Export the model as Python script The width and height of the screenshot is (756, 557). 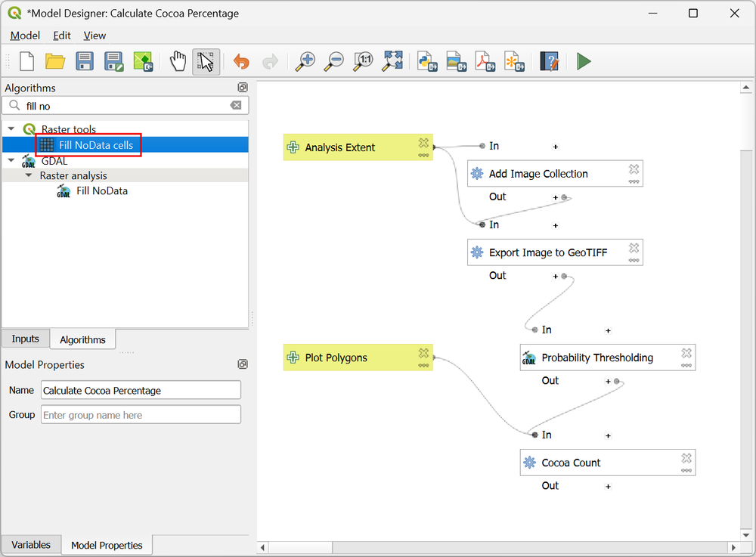point(427,62)
